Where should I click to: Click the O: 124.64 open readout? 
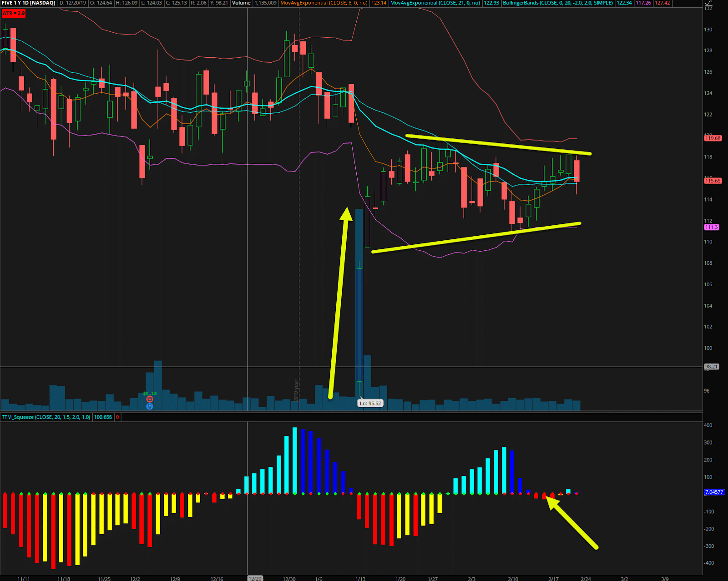pyautogui.click(x=101, y=3)
